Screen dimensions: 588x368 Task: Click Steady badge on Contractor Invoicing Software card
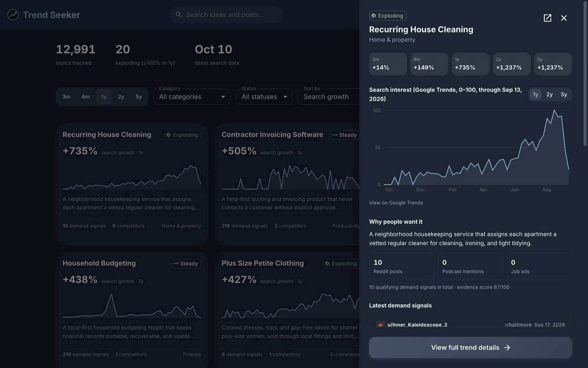click(x=344, y=135)
